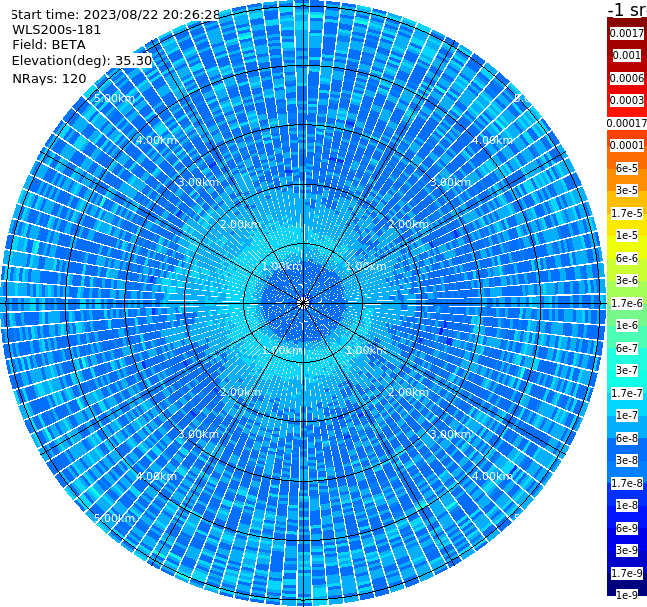Screen dimensions: 647x607
Task: Click the 1.7e-5 scale value
Action: click(x=627, y=213)
